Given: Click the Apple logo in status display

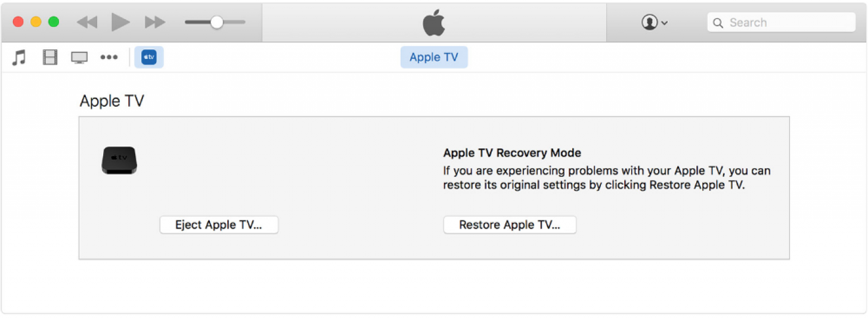Looking at the screenshot, I should coord(434,23).
